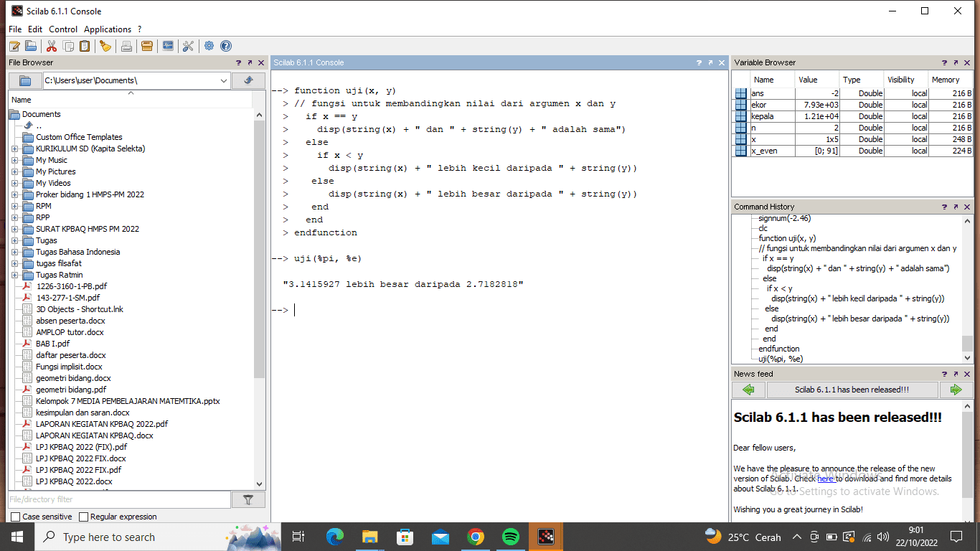Click the filter funnel button
980x551 pixels.
[x=248, y=499]
